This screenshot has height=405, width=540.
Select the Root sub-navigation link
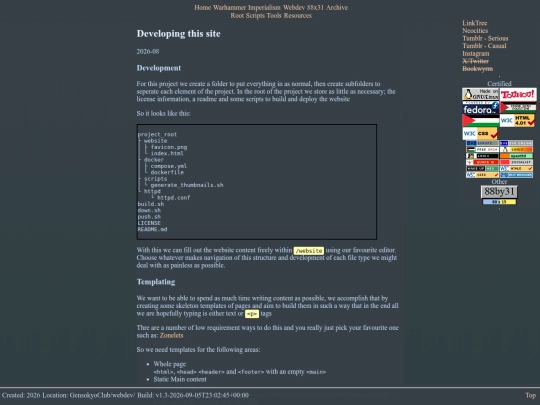(237, 15)
